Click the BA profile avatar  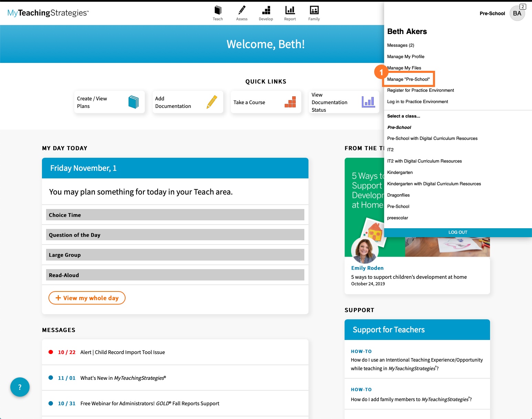pyautogui.click(x=517, y=13)
